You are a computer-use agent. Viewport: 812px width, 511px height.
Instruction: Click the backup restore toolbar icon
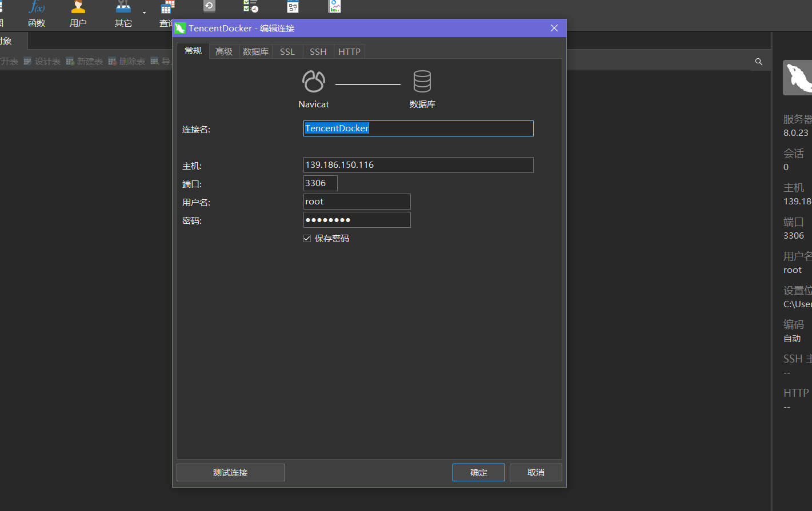tap(209, 7)
